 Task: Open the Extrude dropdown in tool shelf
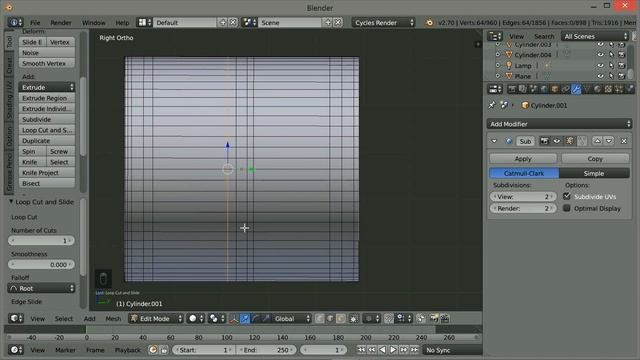click(x=47, y=87)
